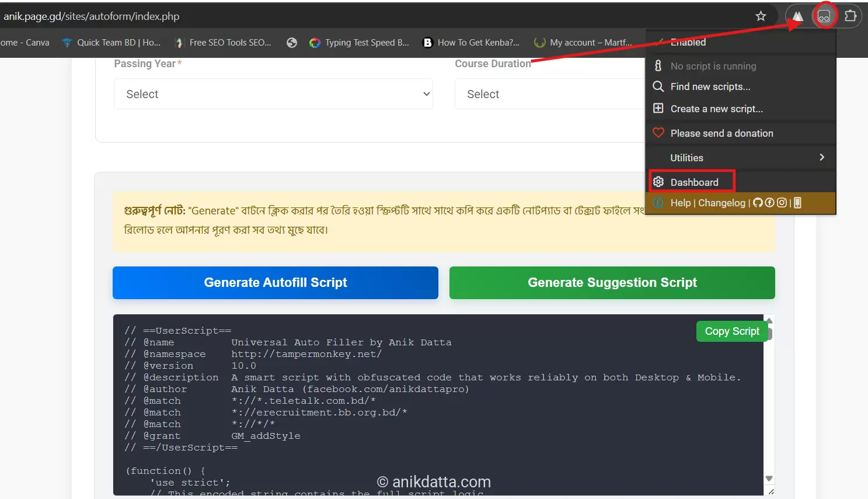This screenshot has width=868, height=499.
Task: Click the magnifier icon beside Find new scripts
Action: [658, 86]
